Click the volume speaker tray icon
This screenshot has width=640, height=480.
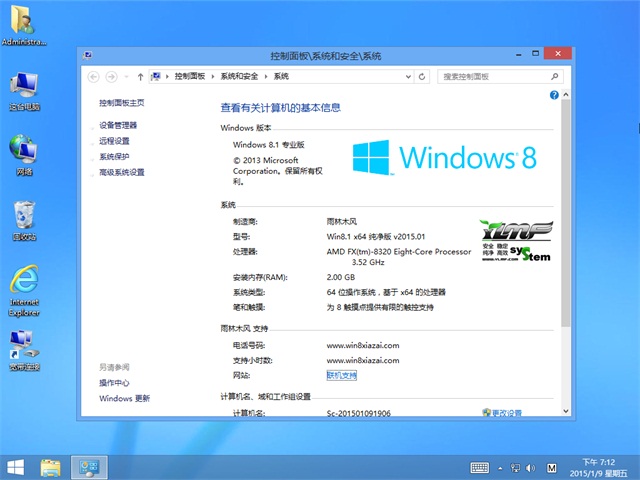pos(529,467)
